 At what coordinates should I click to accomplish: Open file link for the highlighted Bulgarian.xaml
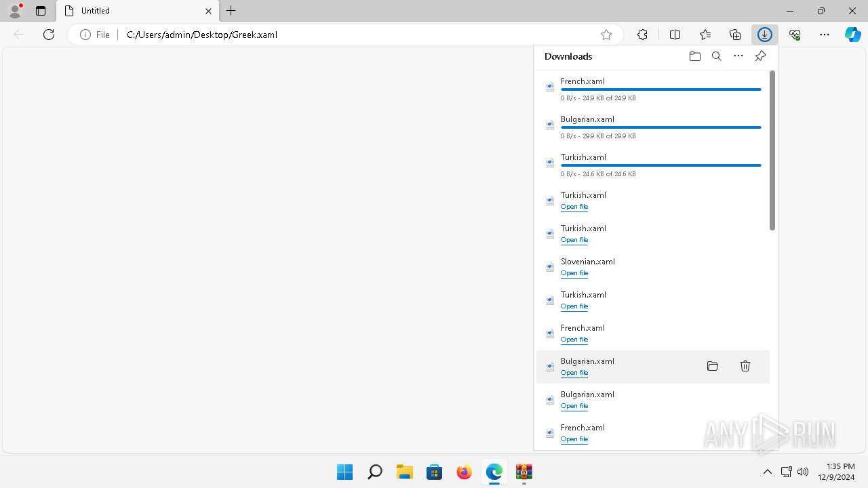[x=574, y=373]
